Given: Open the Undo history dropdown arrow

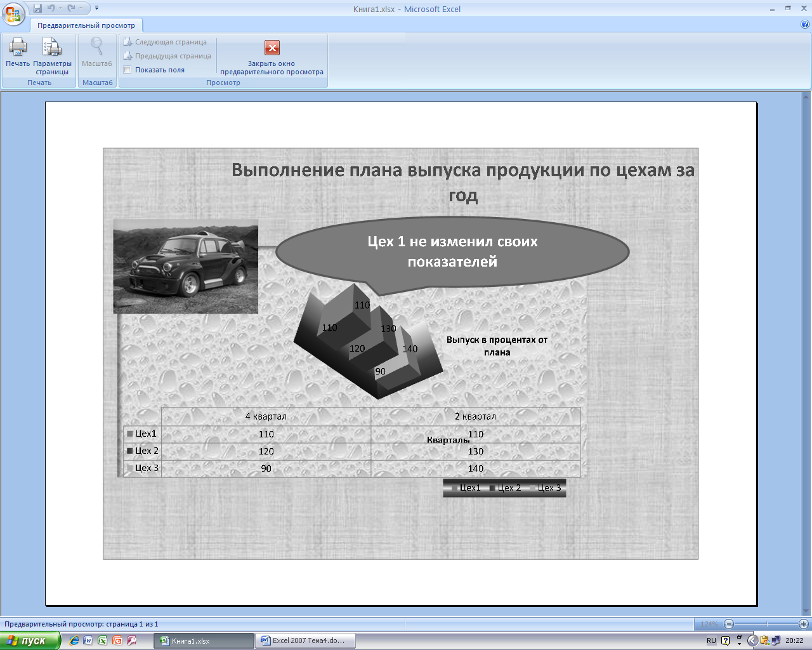Looking at the screenshot, I should pyautogui.click(x=60, y=8).
